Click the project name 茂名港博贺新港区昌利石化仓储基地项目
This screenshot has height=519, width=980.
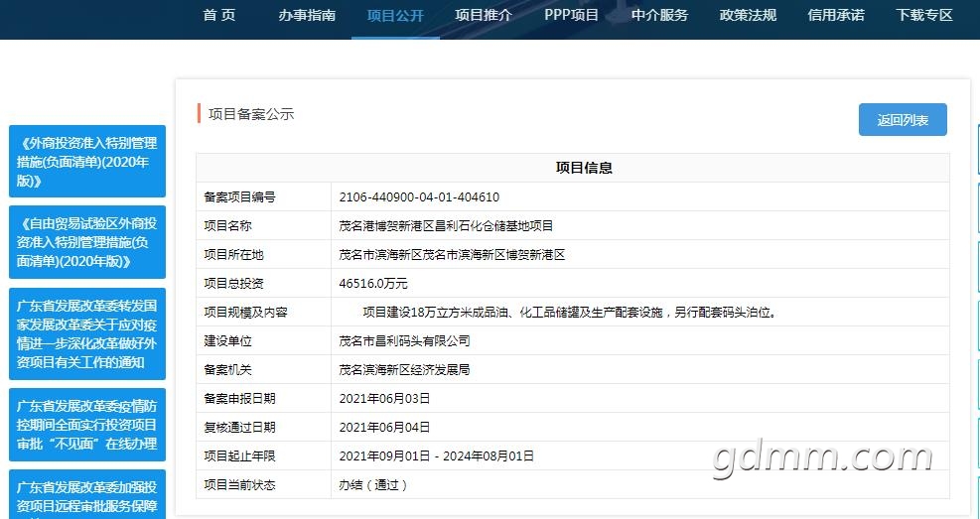(x=446, y=226)
